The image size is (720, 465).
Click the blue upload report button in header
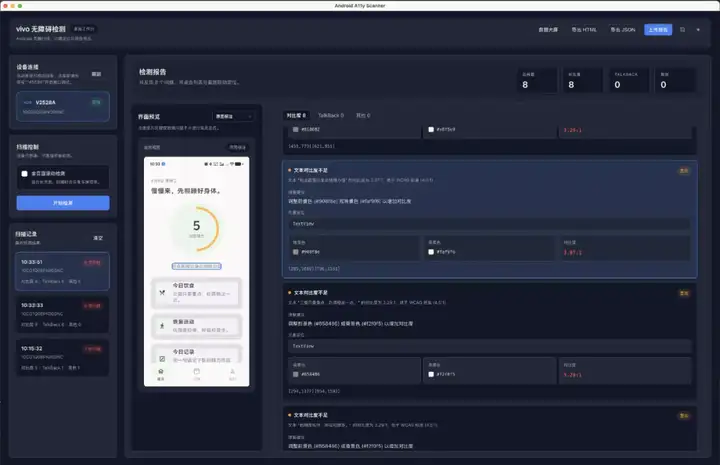(x=658, y=30)
